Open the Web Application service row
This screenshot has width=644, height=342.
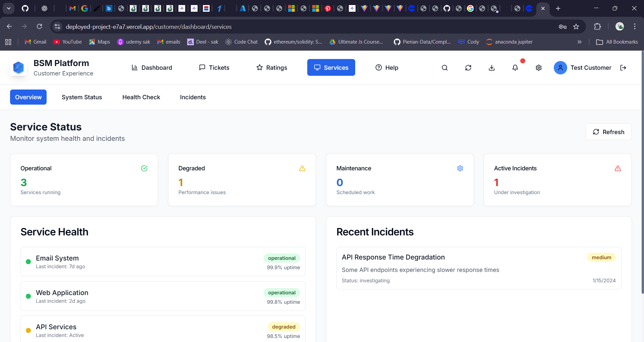click(163, 296)
